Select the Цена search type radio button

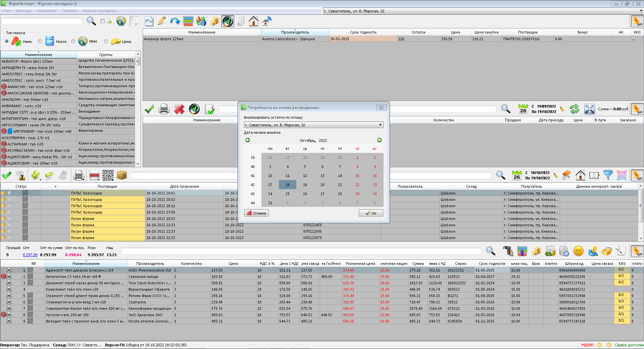click(x=106, y=42)
